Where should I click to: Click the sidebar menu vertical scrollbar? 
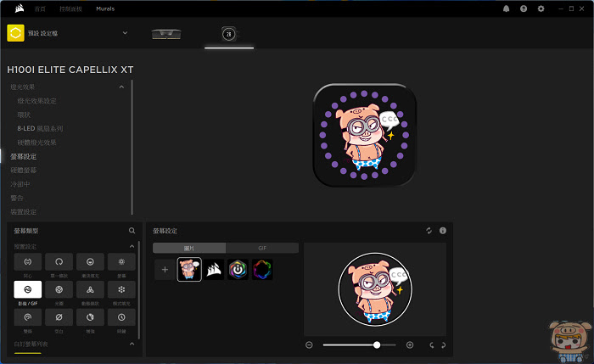pyautogui.click(x=132, y=147)
